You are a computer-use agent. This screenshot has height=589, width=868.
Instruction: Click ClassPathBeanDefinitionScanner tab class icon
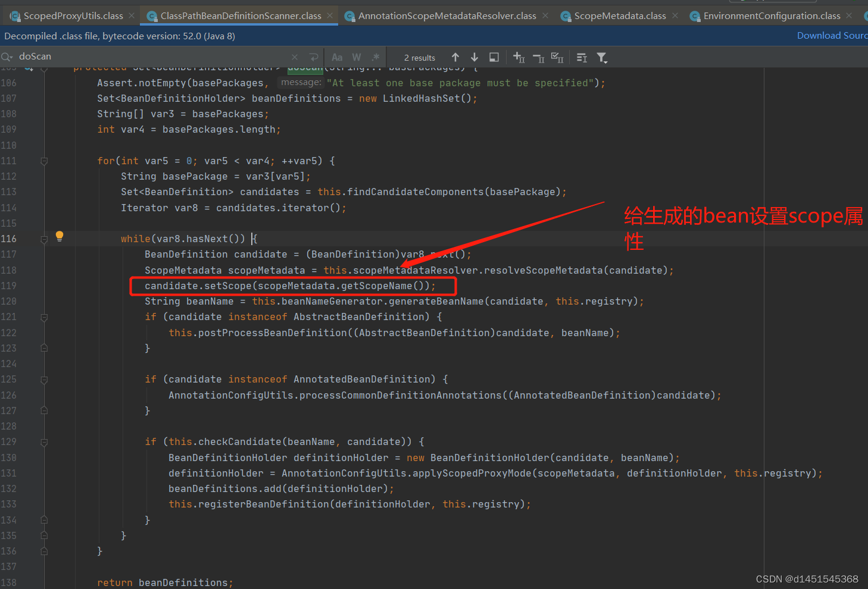(152, 17)
